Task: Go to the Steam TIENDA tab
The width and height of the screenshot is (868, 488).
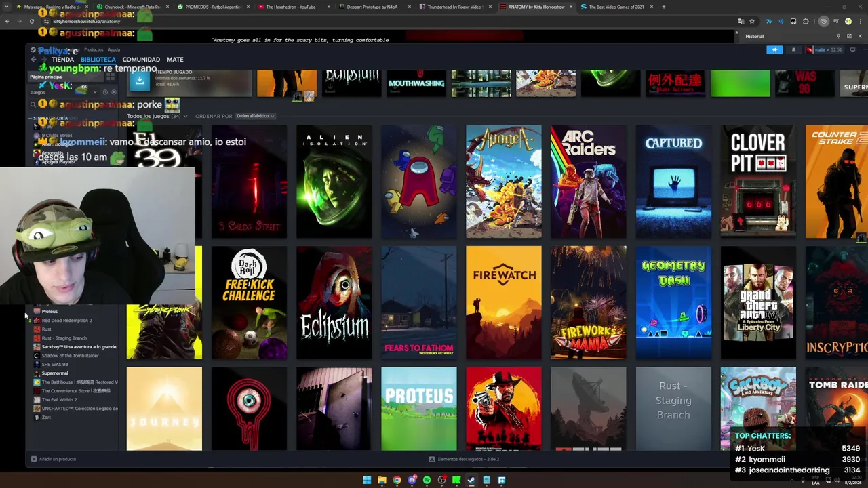Action: coord(62,60)
